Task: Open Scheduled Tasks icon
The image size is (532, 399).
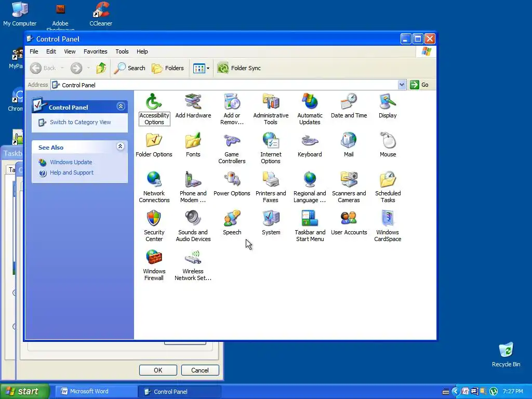Action: (388, 187)
